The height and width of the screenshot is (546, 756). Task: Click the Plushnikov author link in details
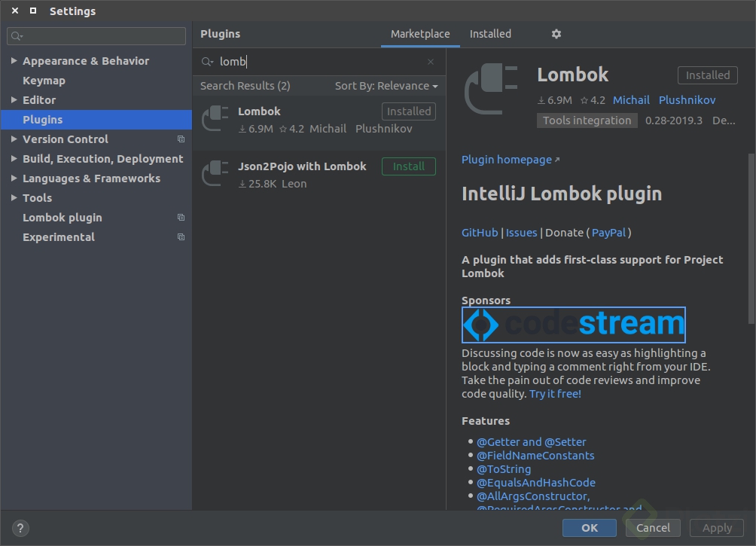(x=687, y=100)
